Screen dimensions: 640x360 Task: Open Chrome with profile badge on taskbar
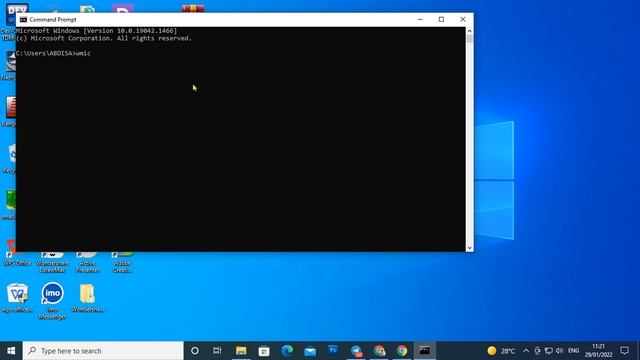[x=379, y=351]
